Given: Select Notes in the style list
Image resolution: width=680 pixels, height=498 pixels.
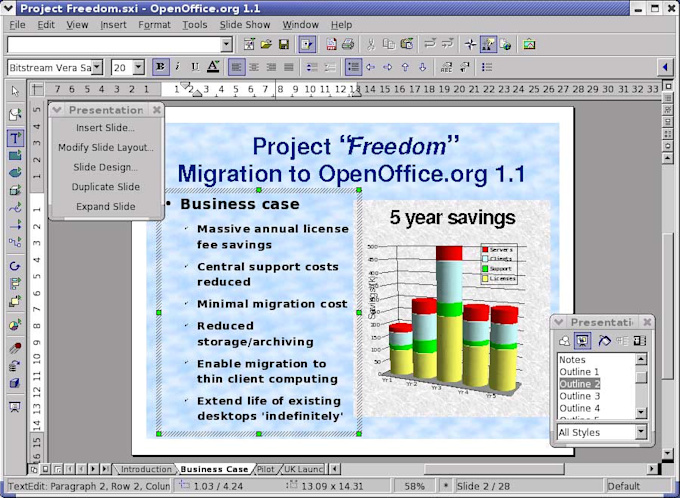Looking at the screenshot, I should tap(596, 360).
